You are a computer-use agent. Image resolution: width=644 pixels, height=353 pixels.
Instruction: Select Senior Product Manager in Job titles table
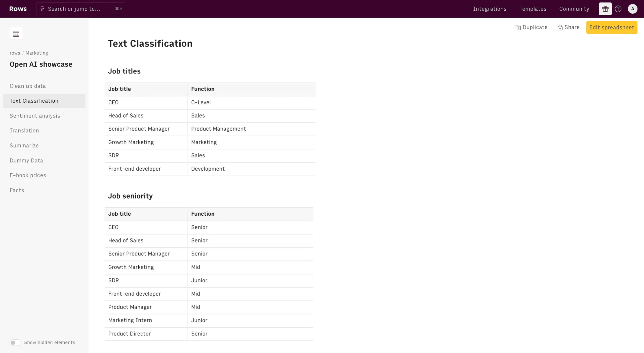(x=146, y=129)
